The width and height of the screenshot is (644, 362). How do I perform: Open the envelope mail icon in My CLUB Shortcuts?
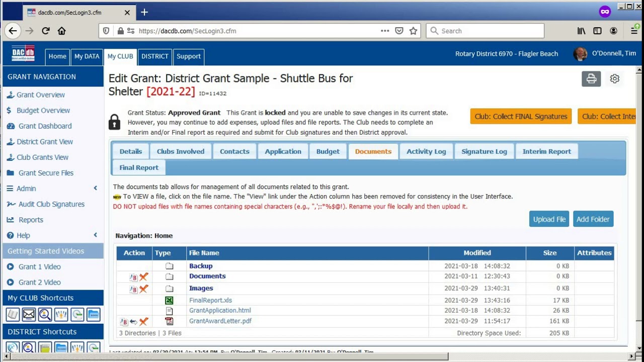29,315
